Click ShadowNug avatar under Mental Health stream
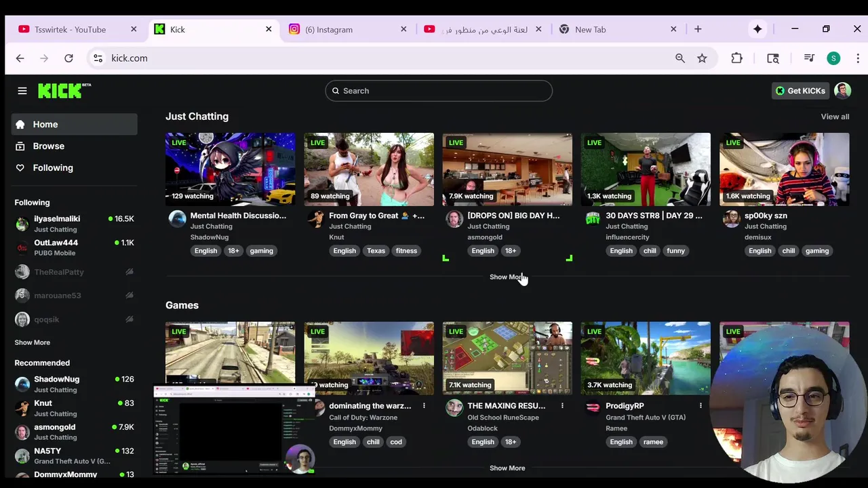The height and width of the screenshot is (488, 868). pos(178,219)
